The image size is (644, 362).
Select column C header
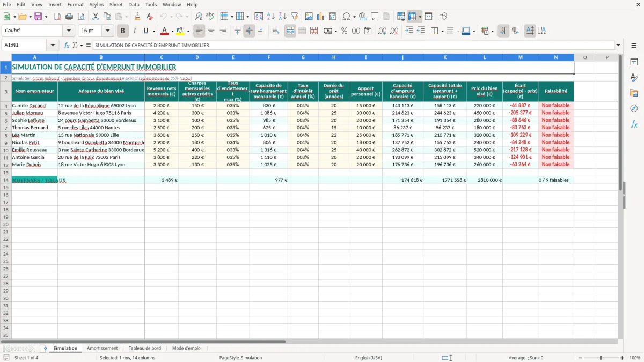click(x=162, y=57)
